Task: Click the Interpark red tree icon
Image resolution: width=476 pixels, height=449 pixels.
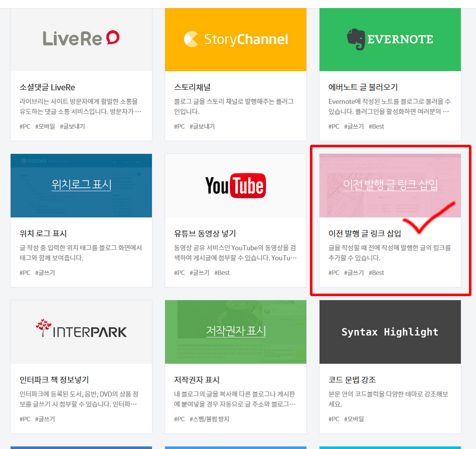Action: pos(43,327)
